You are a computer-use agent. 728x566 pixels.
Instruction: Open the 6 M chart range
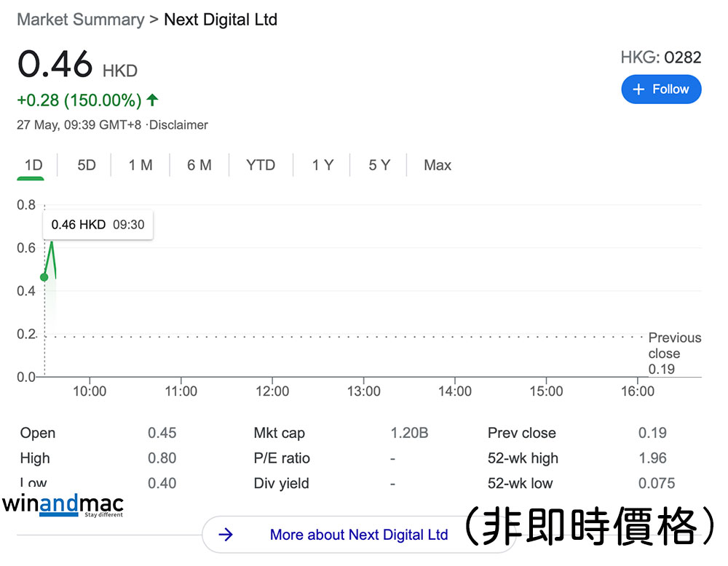pyautogui.click(x=199, y=165)
